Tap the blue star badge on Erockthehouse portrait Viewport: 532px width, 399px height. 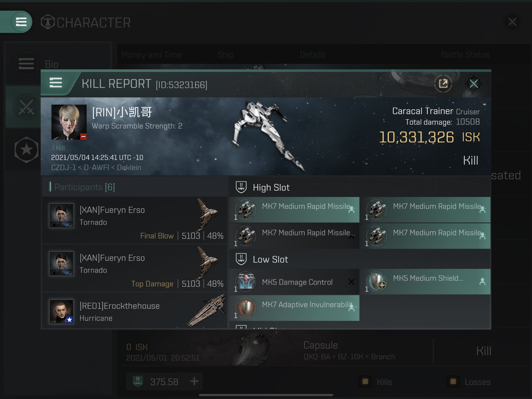click(x=70, y=320)
